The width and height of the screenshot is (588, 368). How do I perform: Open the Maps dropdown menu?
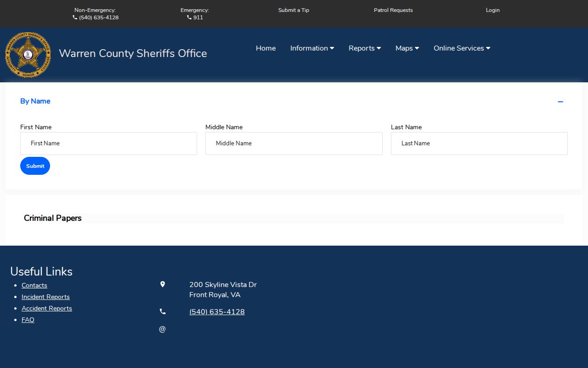click(x=407, y=48)
